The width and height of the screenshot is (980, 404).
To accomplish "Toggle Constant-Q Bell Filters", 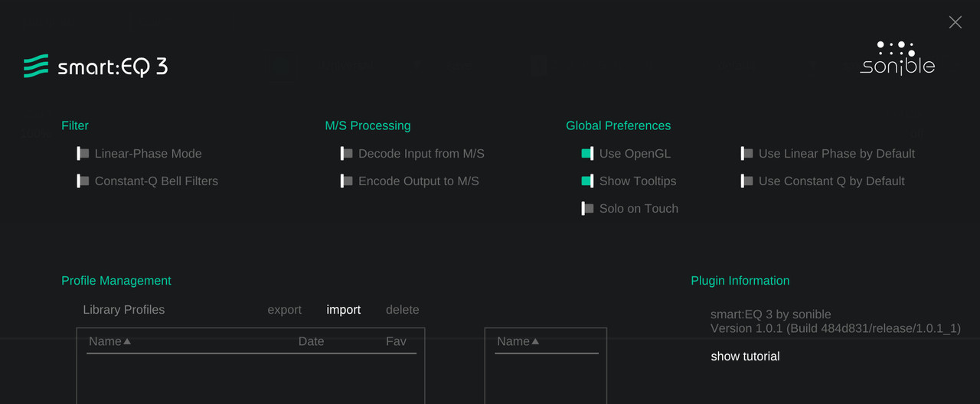I will 83,181.
